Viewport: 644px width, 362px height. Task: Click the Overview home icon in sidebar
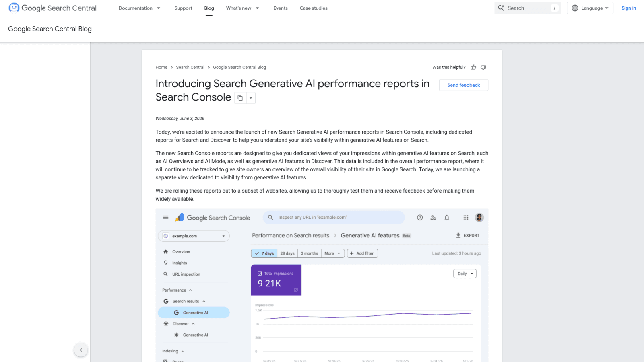(x=165, y=252)
